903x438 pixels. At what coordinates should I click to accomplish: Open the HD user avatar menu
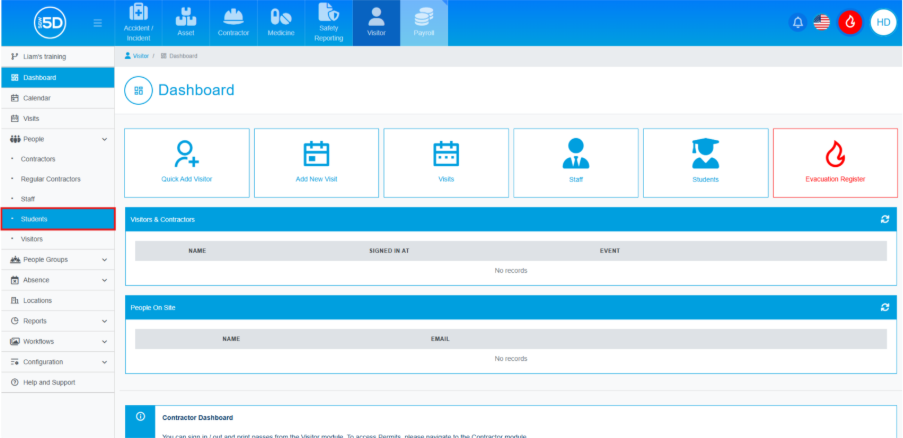click(x=883, y=22)
